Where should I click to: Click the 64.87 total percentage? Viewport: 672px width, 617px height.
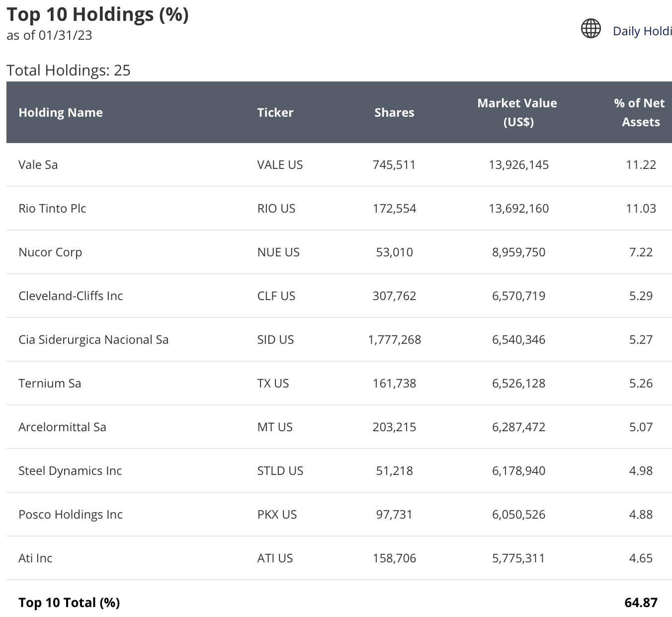pos(641,602)
